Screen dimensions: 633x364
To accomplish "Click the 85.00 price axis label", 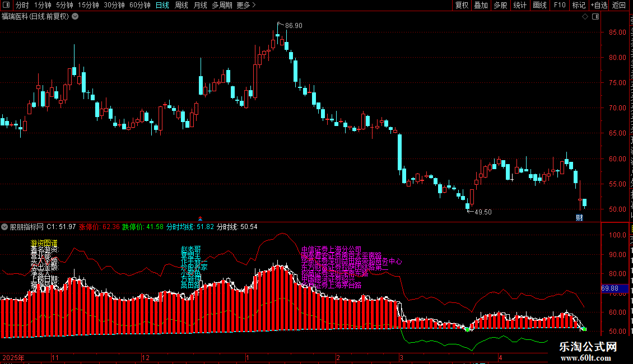I will [617, 32].
